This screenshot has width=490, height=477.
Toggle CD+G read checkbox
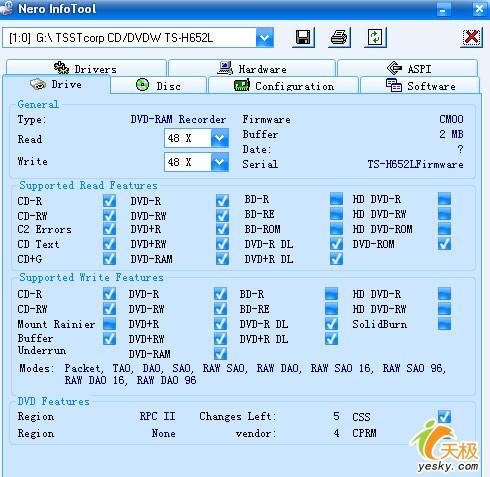click(x=109, y=258)
